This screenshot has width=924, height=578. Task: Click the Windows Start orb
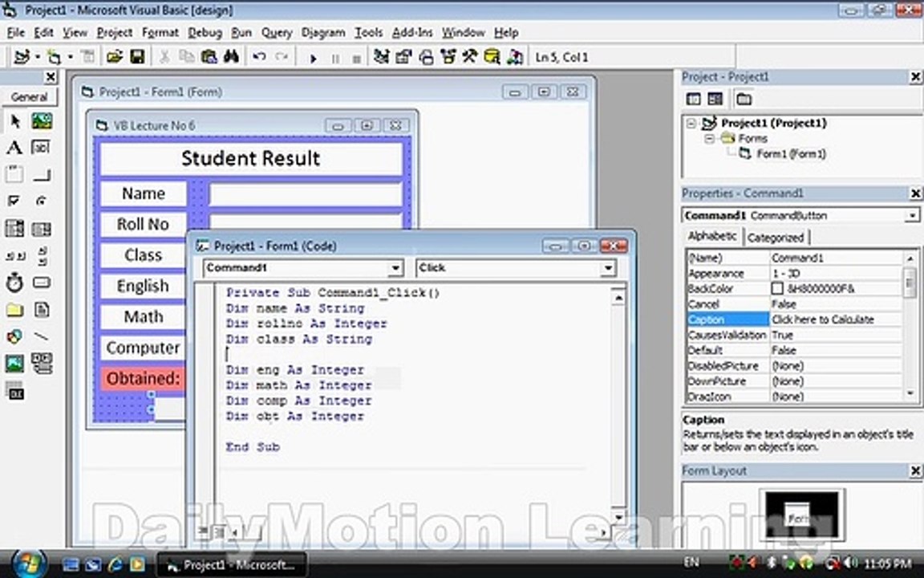(x=28, y=564)
